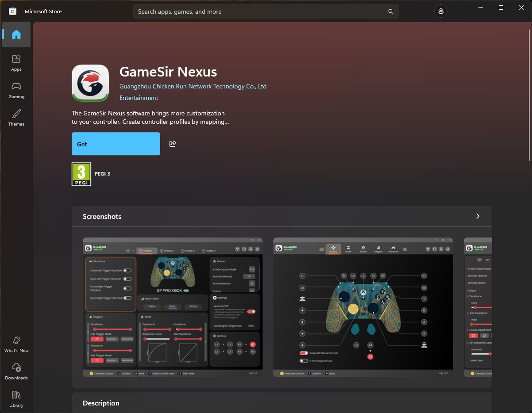532x413 pixels.
Task: Open the Themes section
Action: coord(16,118)
